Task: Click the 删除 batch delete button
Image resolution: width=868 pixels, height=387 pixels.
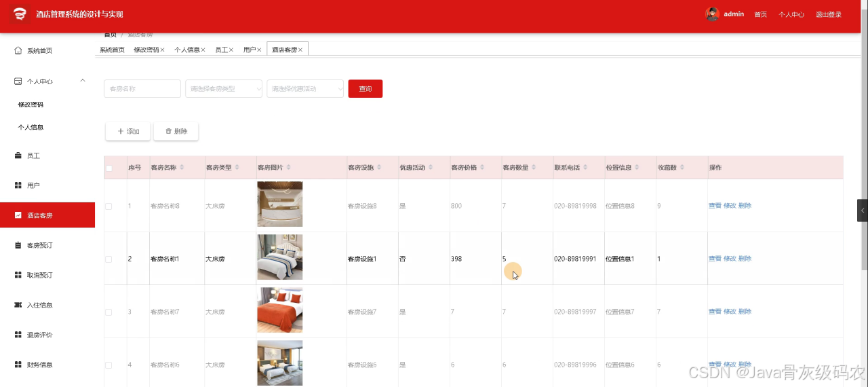Action: tap(176, 132)
